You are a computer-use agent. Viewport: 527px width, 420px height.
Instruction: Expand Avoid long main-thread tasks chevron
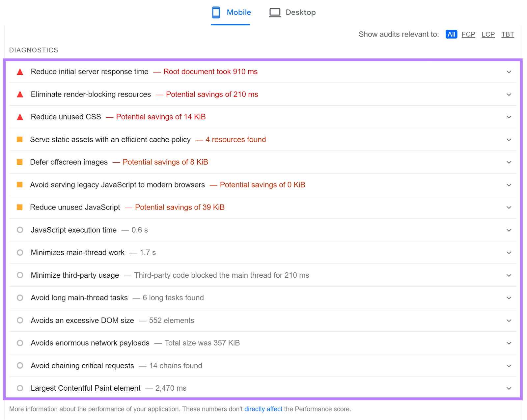(509, 298)
